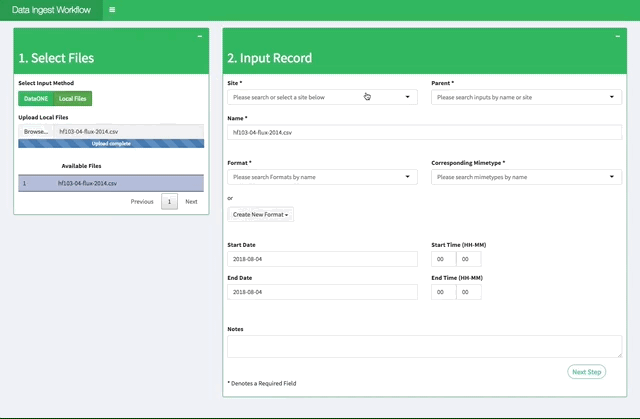Collapse the Input Record panel

coord(618,36)
